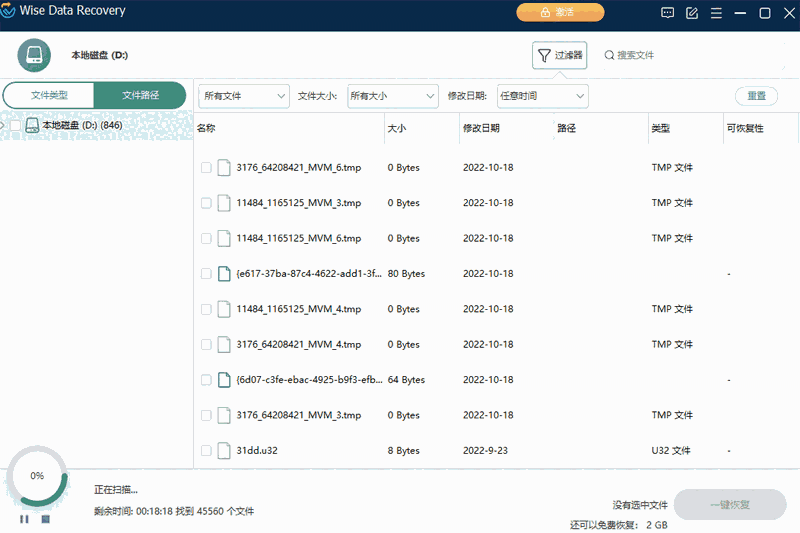Image resolution: width=800 pixels, height=533 pixels.
Task: Click the edit note icon in title bar
Action: (x=692, y=13)
